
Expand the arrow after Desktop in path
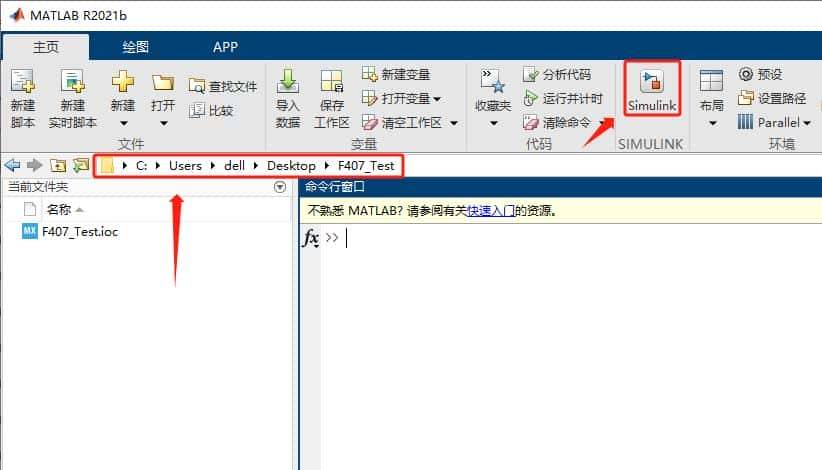coord(327,166)
